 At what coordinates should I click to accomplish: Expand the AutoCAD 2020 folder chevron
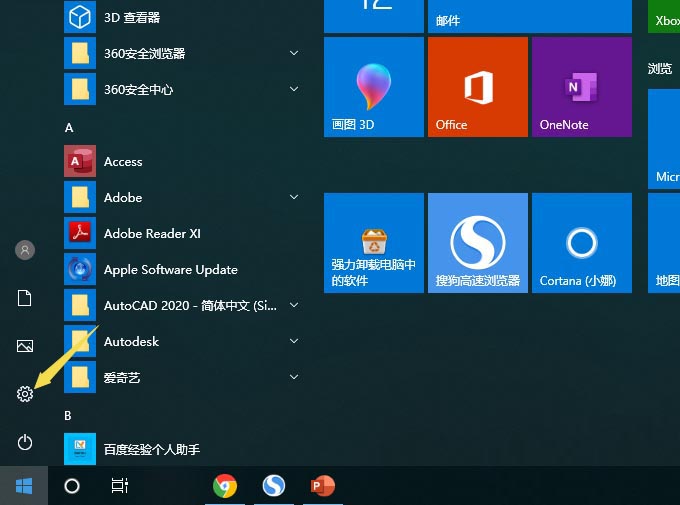(294, 305)
